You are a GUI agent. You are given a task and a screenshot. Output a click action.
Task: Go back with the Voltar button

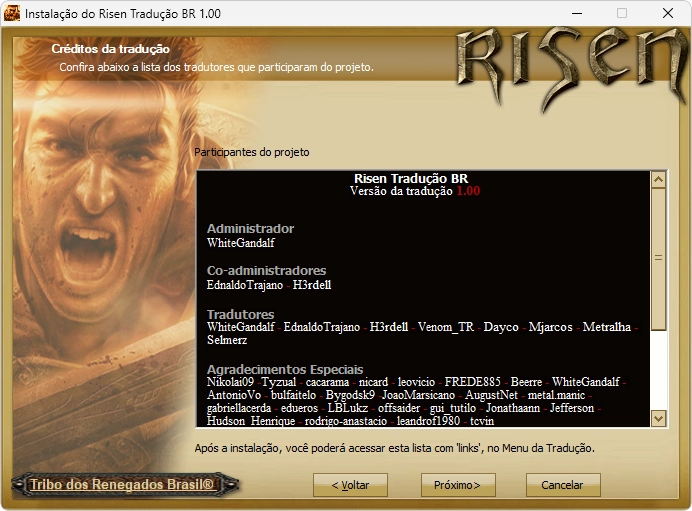click(350, 485)
